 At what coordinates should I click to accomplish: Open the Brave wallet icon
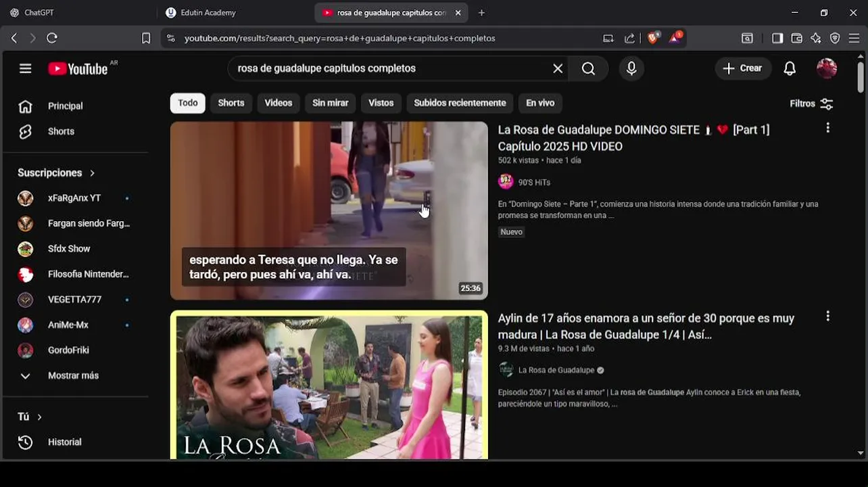[796, 38]
